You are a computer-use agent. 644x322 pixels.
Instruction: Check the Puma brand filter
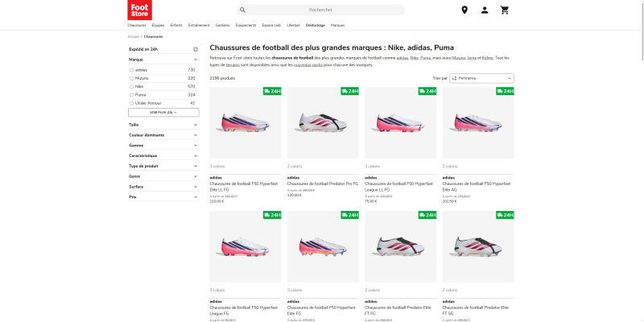coord(131,95)
